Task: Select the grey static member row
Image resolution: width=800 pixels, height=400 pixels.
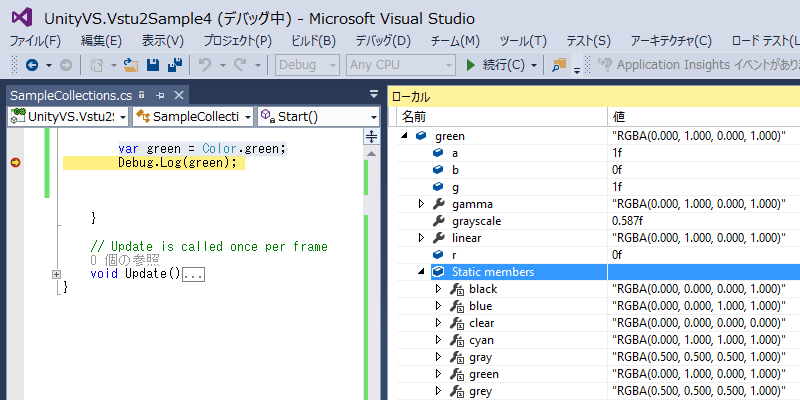Action: click(x=598, y=391)
